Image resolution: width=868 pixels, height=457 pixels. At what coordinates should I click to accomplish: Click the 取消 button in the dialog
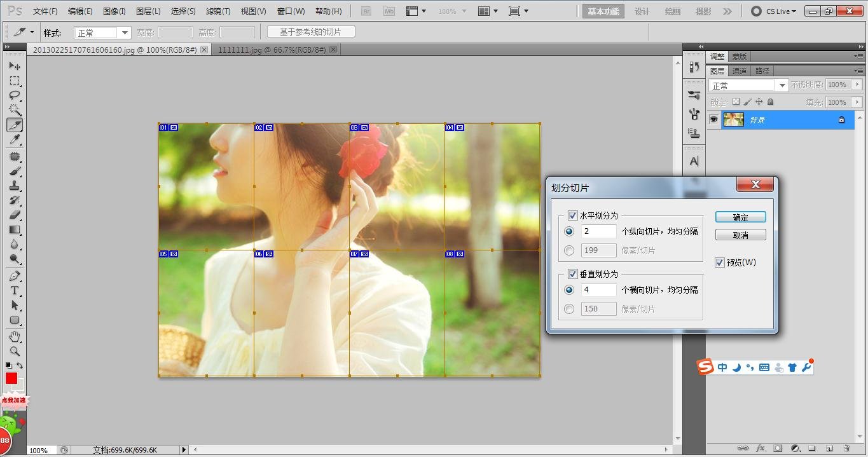pos(740,235)
